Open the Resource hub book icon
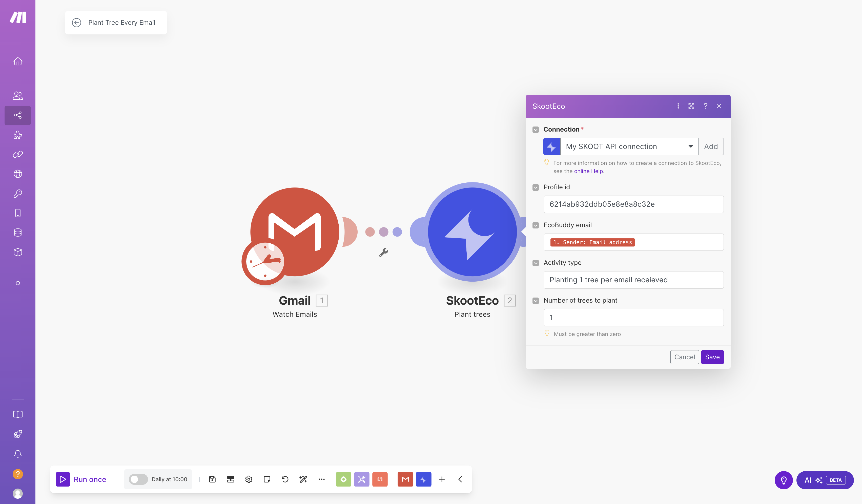862x504 pixels. (x=18, y=414)
